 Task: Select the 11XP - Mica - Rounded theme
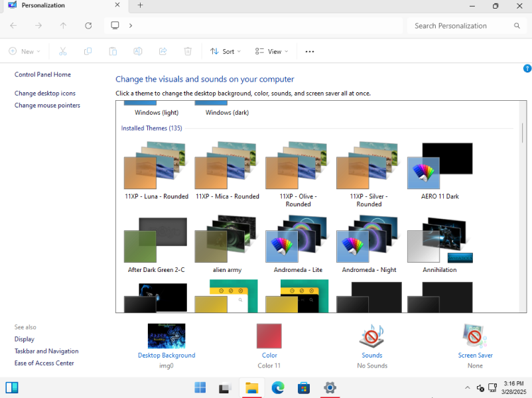click(x=228, y=170)
